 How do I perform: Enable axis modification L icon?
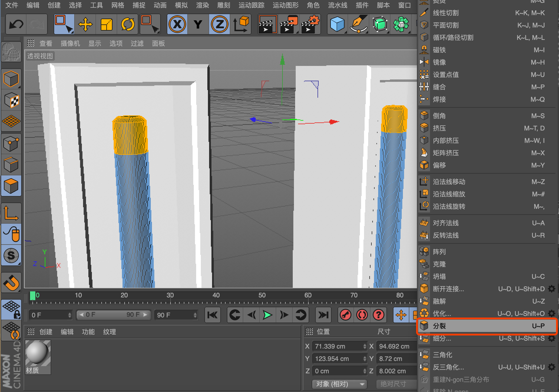(x=11, y=213)
